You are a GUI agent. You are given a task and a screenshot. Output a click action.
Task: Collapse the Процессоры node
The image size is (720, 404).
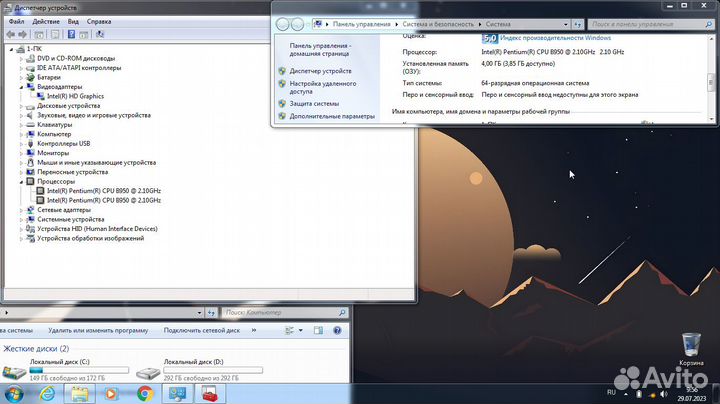click(x=21, y=182)
